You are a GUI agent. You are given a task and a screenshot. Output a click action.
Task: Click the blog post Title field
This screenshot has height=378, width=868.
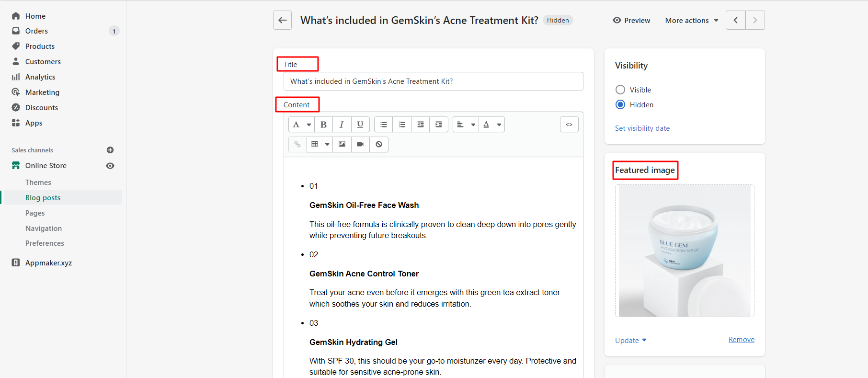[x=434, y=81]
